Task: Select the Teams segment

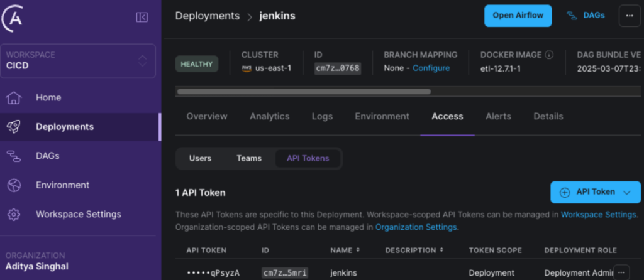Action: tap(249, 158)
